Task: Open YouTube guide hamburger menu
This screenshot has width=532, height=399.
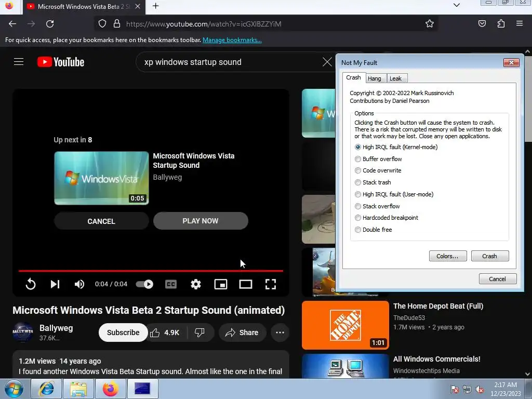Action: 19,62
